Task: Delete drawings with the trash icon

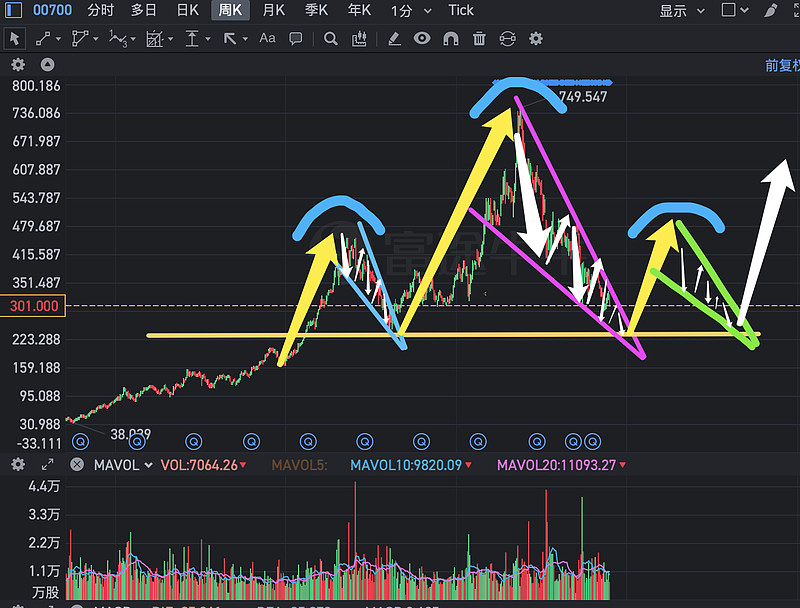Action: click(480, 38)
